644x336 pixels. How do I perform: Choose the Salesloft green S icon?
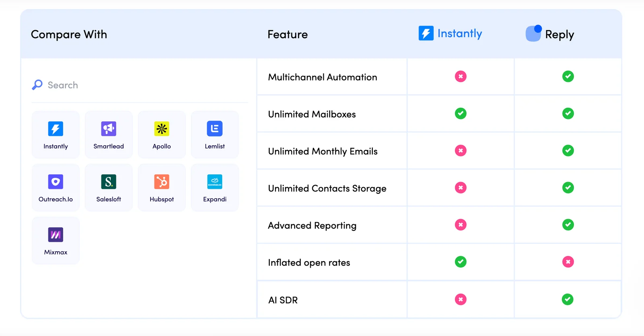(109, 182)
